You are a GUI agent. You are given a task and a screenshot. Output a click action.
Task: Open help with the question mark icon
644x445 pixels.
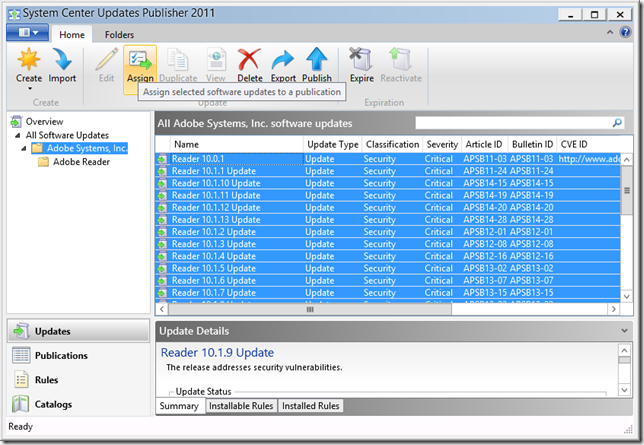coord(625,32)
